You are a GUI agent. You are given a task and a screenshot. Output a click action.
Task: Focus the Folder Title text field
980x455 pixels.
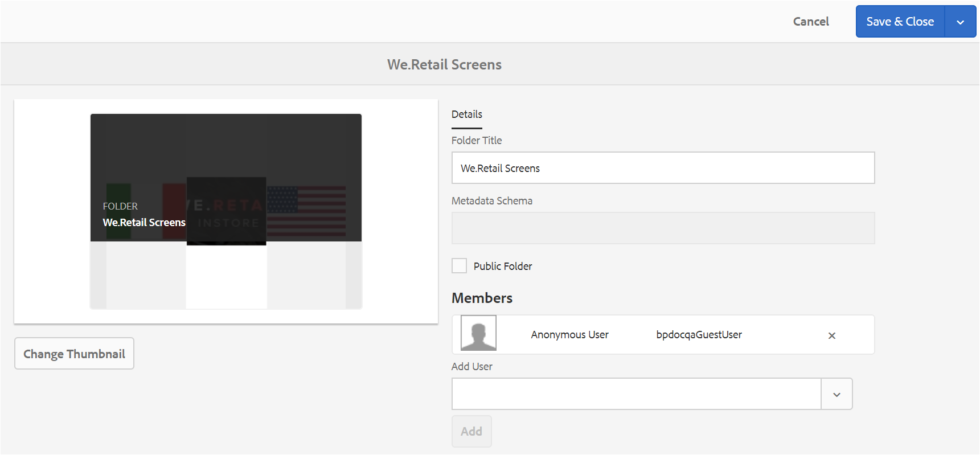(x=663, y=168)
